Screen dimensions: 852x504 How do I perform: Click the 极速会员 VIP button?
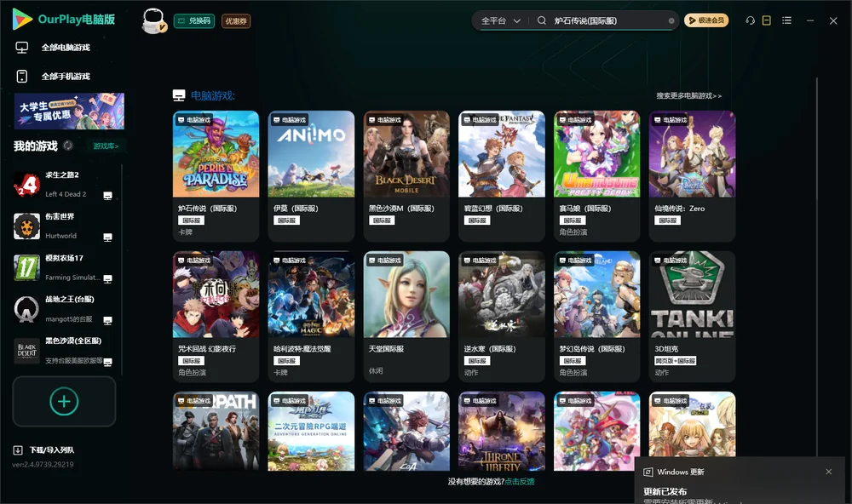(x=705, y=20)
